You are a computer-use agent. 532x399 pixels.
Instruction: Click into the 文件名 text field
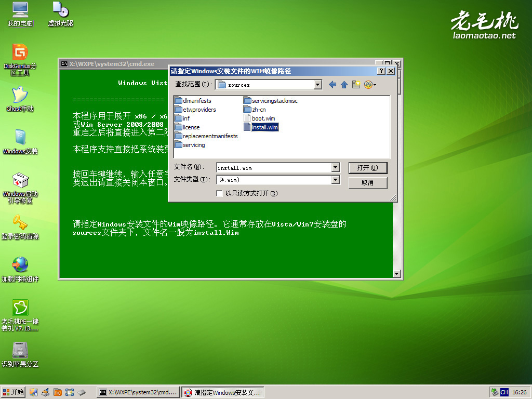[274, 168]
